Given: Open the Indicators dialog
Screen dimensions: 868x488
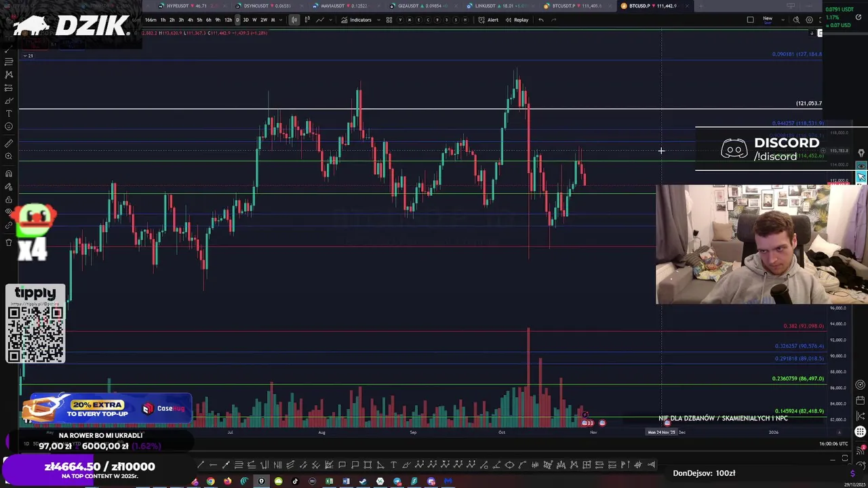Looking at the screenshot, I should tap(356, 20).
